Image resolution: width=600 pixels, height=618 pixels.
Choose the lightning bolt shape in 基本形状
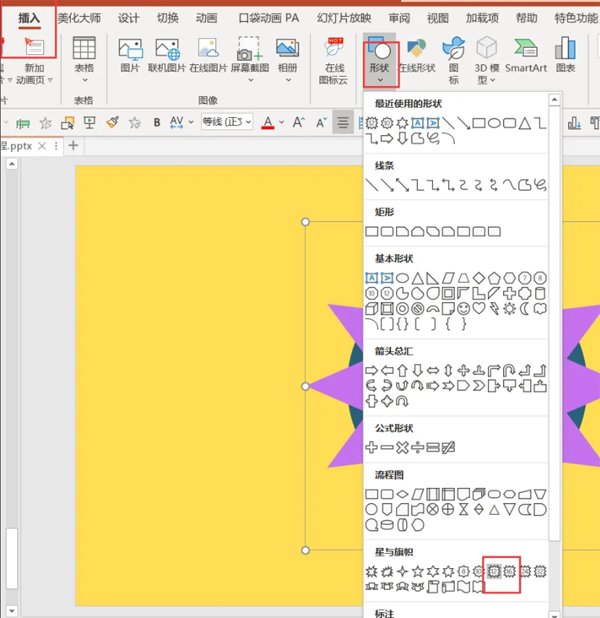(494, 309)
